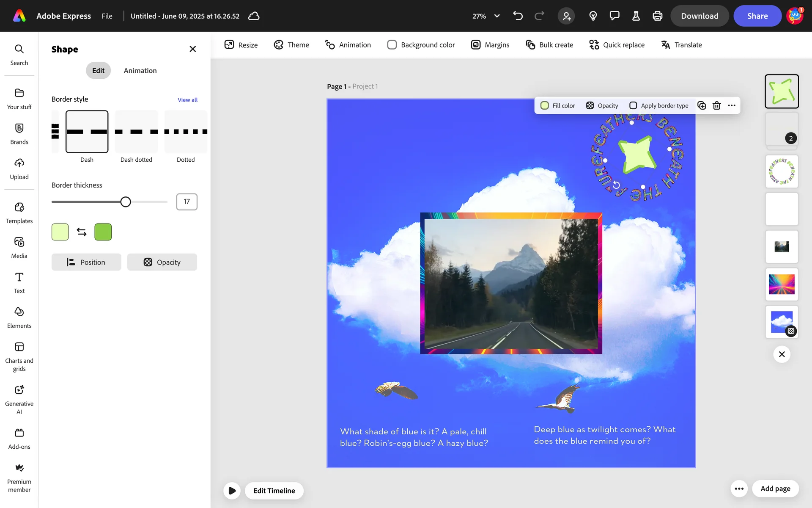
Task: Click the Undo arrow icon
Action: [x=518, y=16]
